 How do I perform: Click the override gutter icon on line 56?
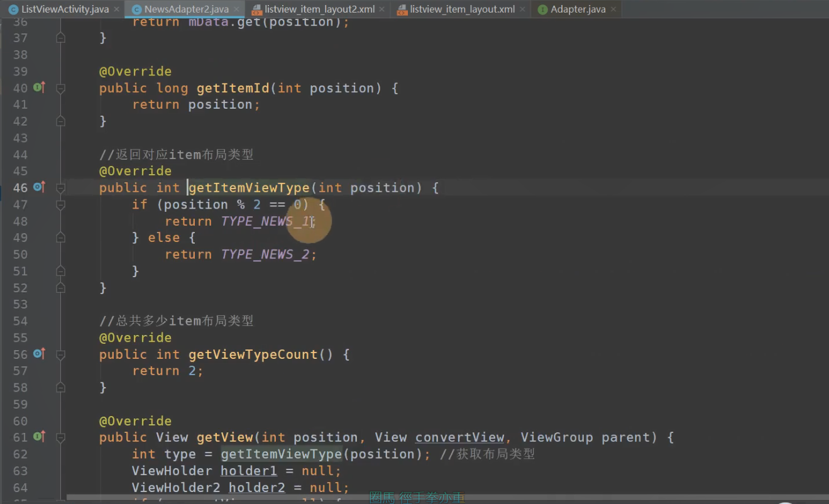(x=39, y=354)
